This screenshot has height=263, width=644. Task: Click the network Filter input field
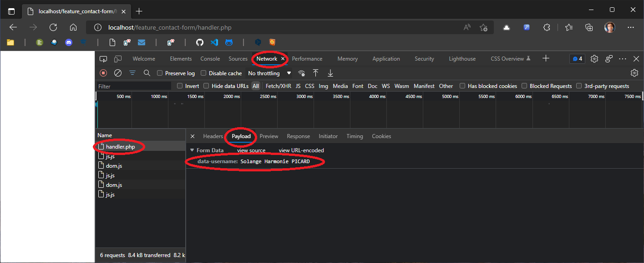[134, 86]
